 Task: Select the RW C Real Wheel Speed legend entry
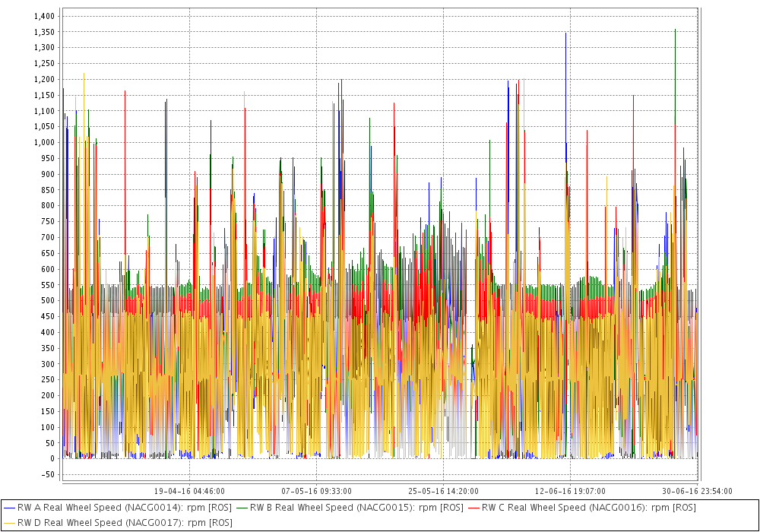tap(581, 508)
